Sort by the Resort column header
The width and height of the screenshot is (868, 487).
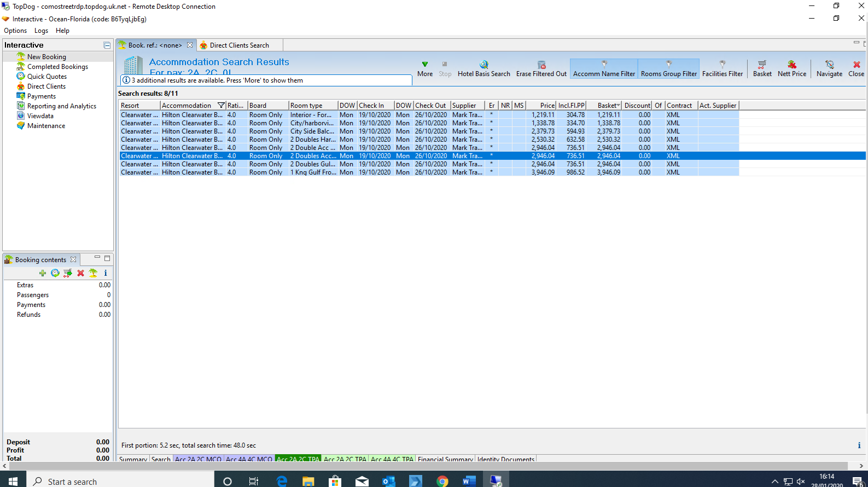click(139, 106)
